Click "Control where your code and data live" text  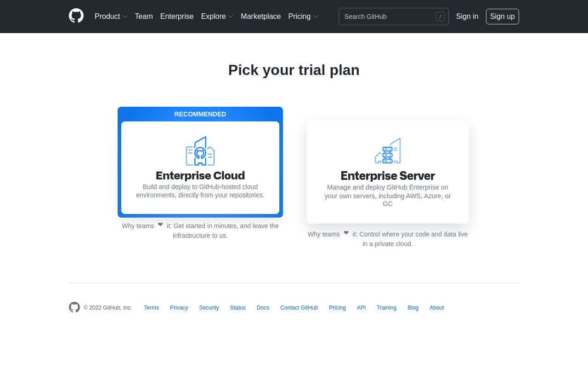[x=413, y=234]
